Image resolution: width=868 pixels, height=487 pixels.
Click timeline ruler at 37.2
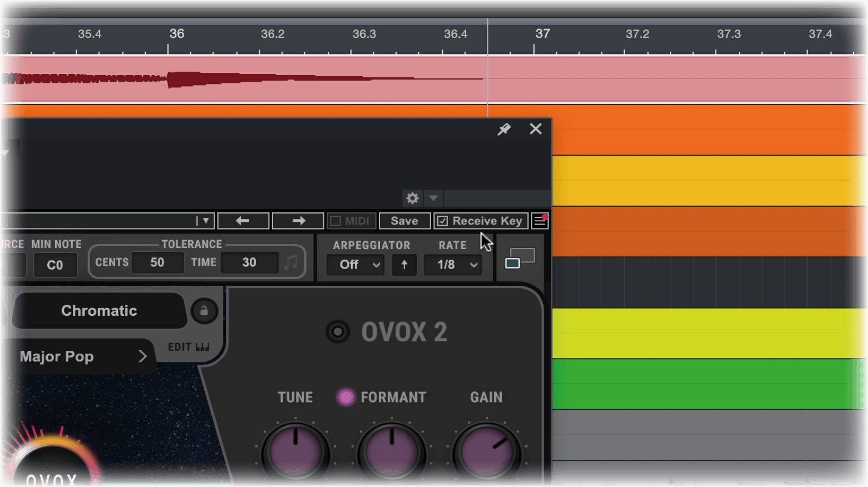(x=637, y=34)
